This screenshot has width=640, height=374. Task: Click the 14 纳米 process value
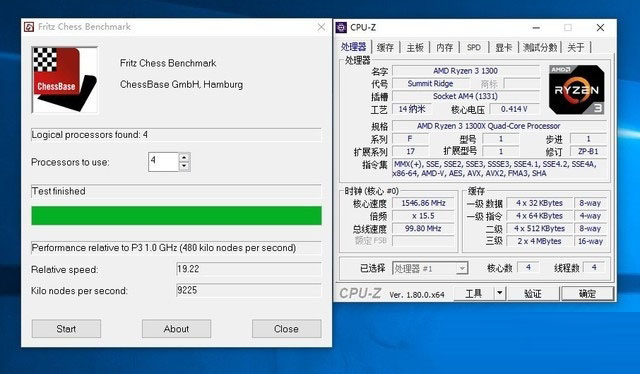412,109
